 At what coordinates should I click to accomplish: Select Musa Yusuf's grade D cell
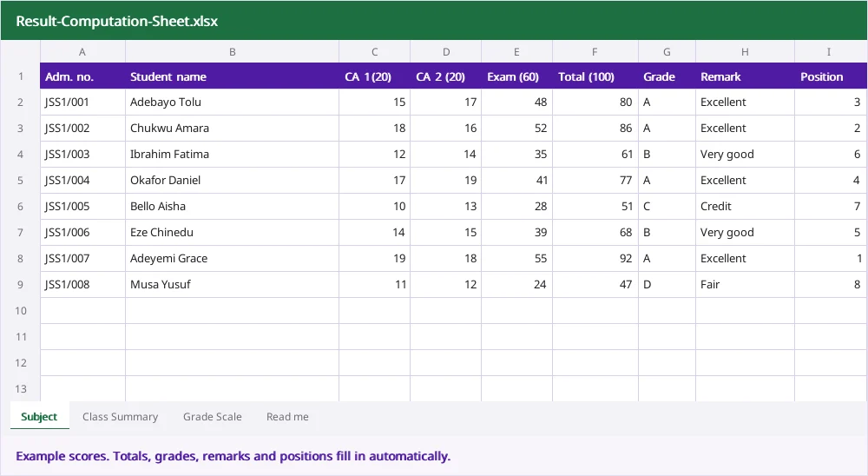click(667, 284)
